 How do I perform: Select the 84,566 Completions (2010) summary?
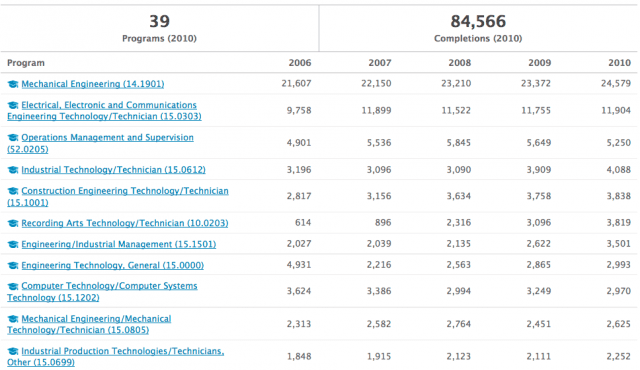[x=478, y=28]
